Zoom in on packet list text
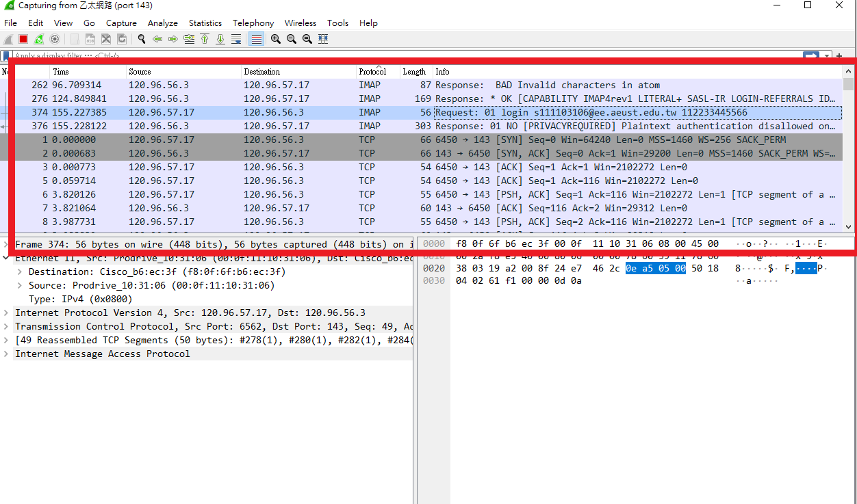 pos(276,39)
